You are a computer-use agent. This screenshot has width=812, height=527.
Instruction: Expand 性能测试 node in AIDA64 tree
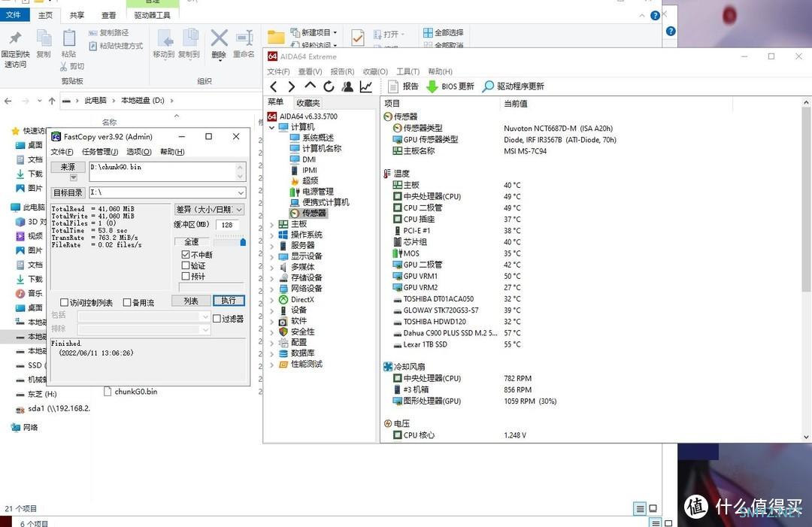coord(272,365)
